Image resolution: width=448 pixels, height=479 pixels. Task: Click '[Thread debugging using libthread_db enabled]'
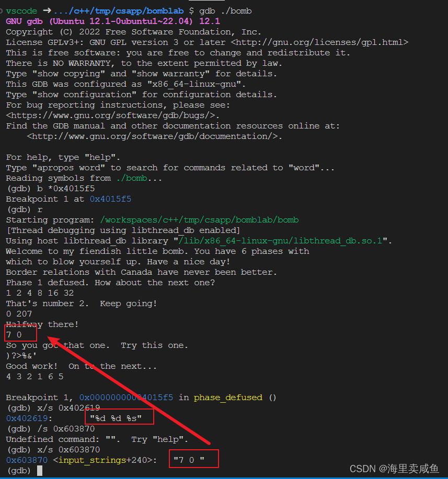[123, 230]
